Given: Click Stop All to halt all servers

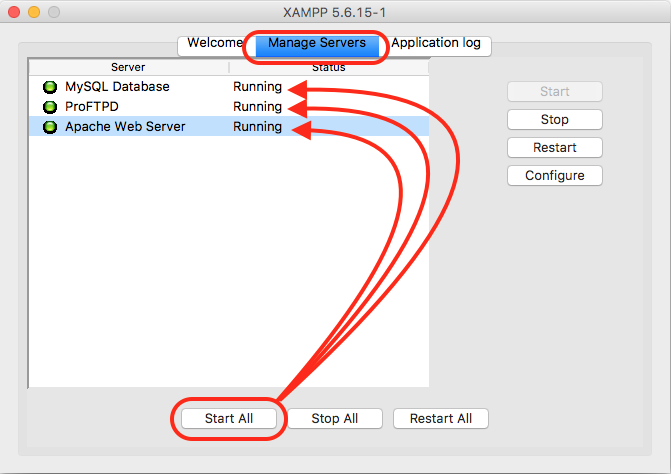Looking at the screenshot, I should pos(335,418).
